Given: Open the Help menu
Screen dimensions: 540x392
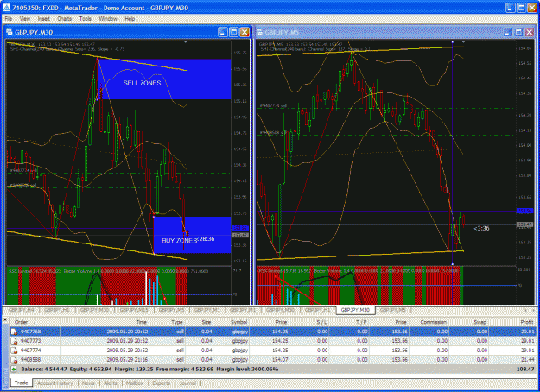Looking at the screenshot, I should click(130, 19).
